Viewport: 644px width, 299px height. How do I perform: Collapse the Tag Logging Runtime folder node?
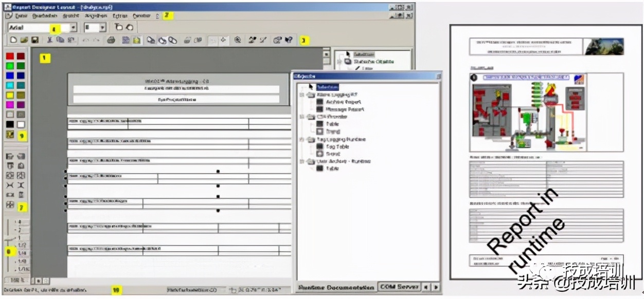pos(302,139)
